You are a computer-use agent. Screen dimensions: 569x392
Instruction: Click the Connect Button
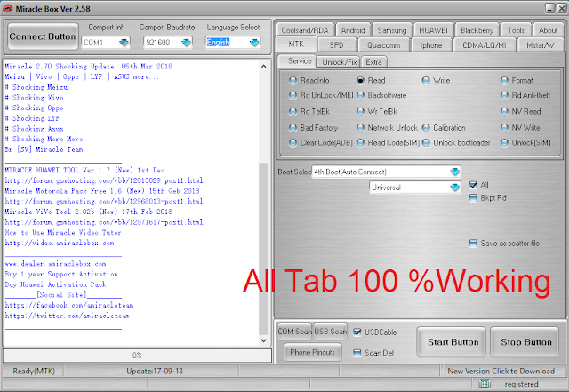pyautogui.click(x=43, y=36)
